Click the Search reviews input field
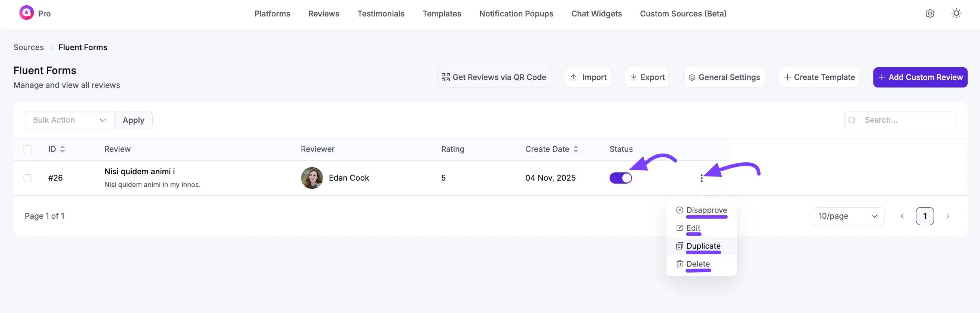The height and width of the screenshot is (313, 980). coord(900,120)
